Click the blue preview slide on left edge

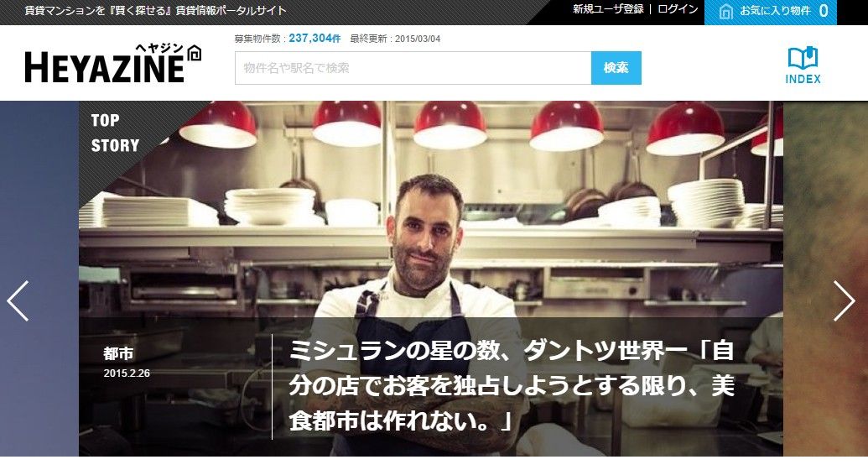(x=39, y=279)
